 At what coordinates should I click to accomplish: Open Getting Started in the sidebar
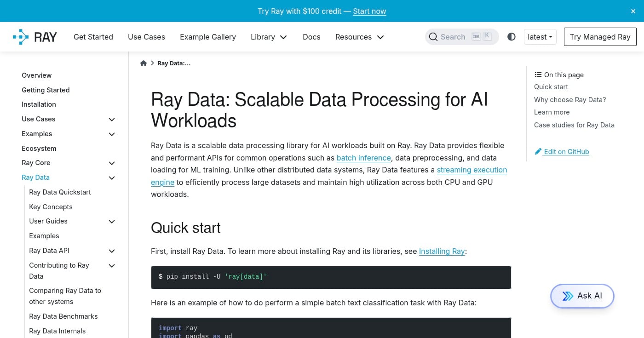[x=46, y=90]
